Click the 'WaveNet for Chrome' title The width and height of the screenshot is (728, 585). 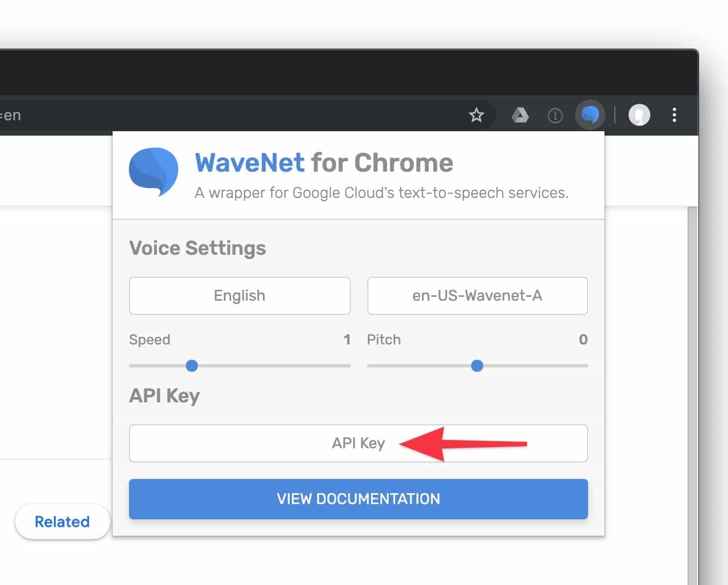click(324, 163)
